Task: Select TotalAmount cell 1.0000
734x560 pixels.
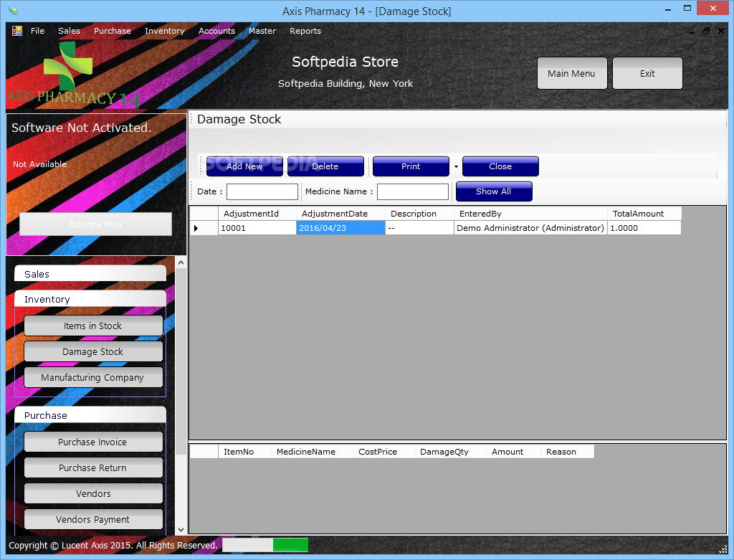Action: click(644, 228)
